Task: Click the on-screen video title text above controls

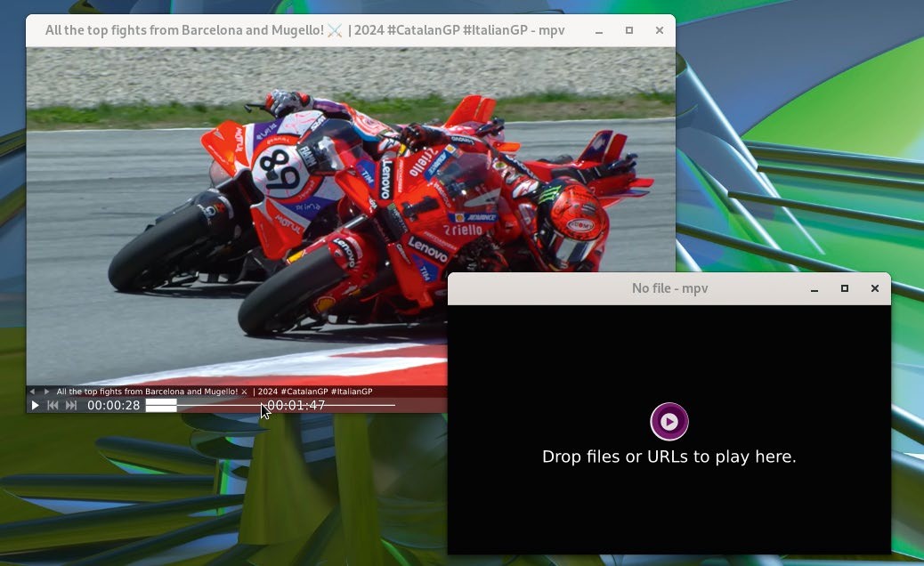Action: click(215, 391)
